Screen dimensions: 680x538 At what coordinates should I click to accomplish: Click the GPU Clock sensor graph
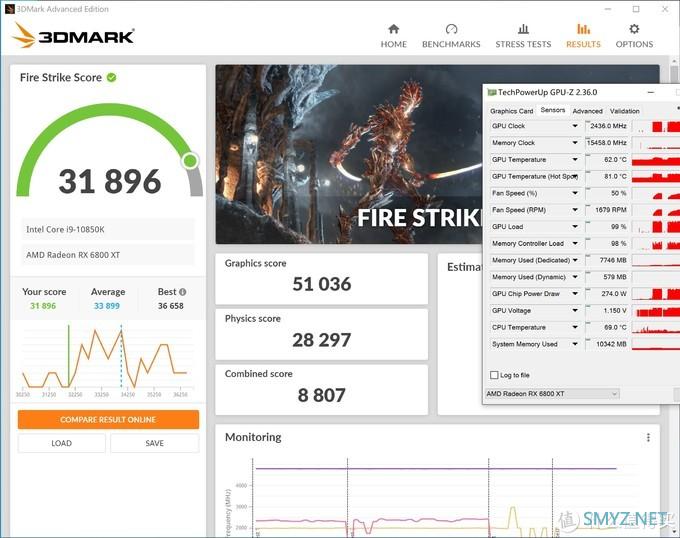(x=656, y=126)
